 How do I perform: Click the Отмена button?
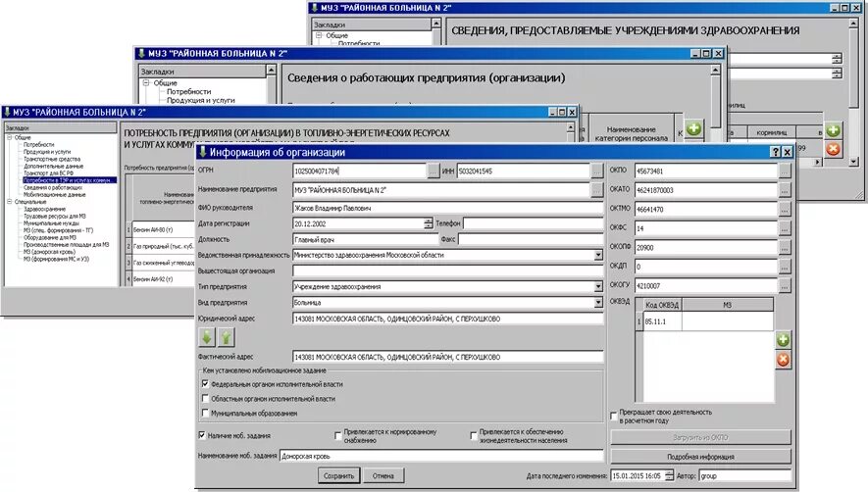point(383,476)
